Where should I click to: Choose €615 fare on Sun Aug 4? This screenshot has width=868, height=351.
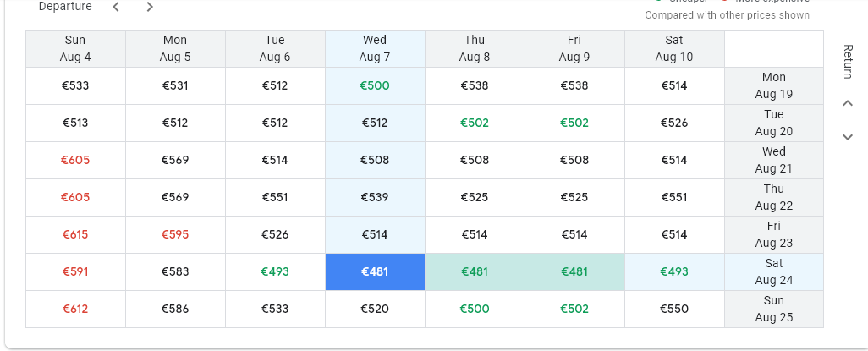point(75,235)
